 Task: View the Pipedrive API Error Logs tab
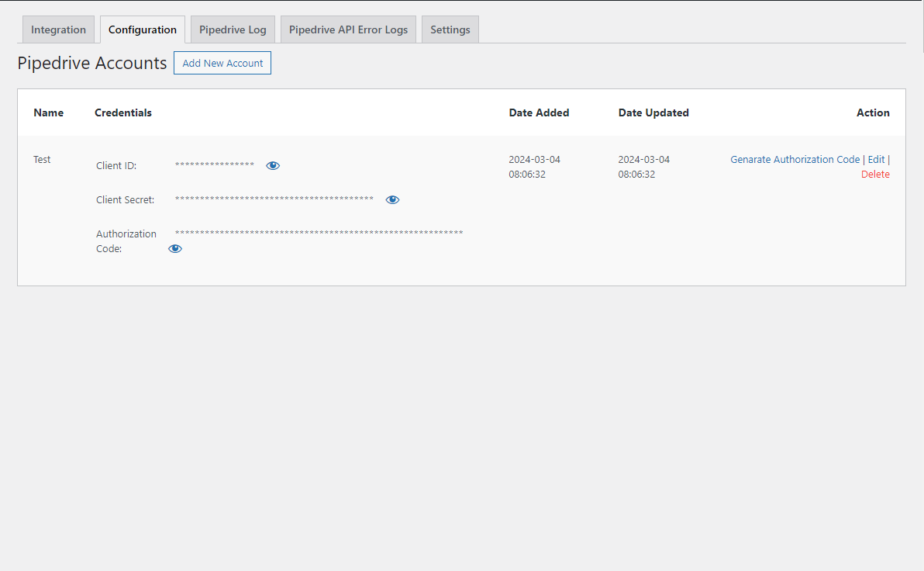pyautogui.click(x=348, y=29)
